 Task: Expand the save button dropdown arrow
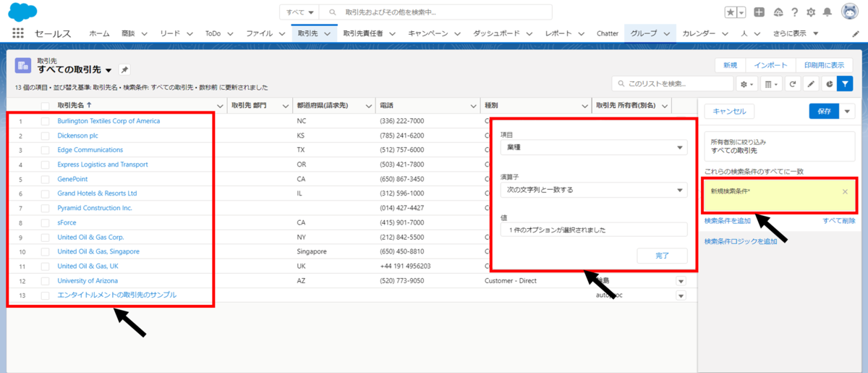(848, 111)
